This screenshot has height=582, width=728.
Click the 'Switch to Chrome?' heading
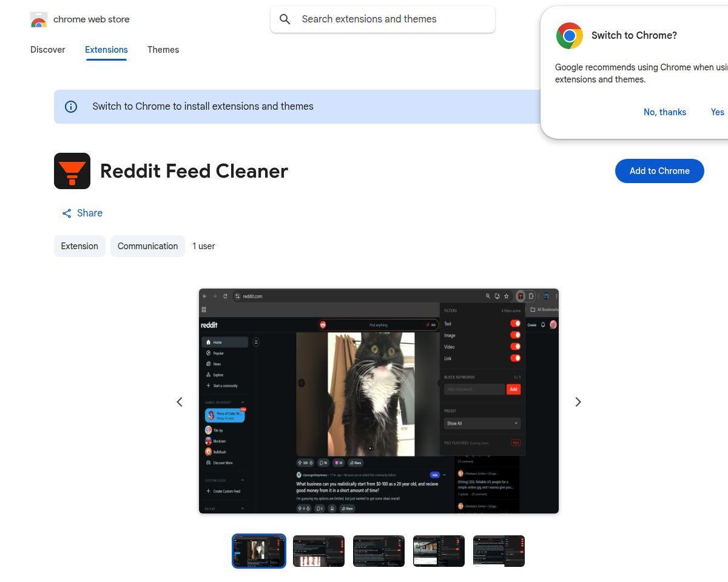(634, 35)
